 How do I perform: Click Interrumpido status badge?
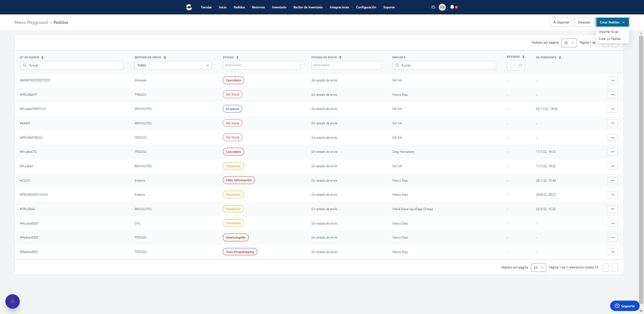[x=235, y=238]
